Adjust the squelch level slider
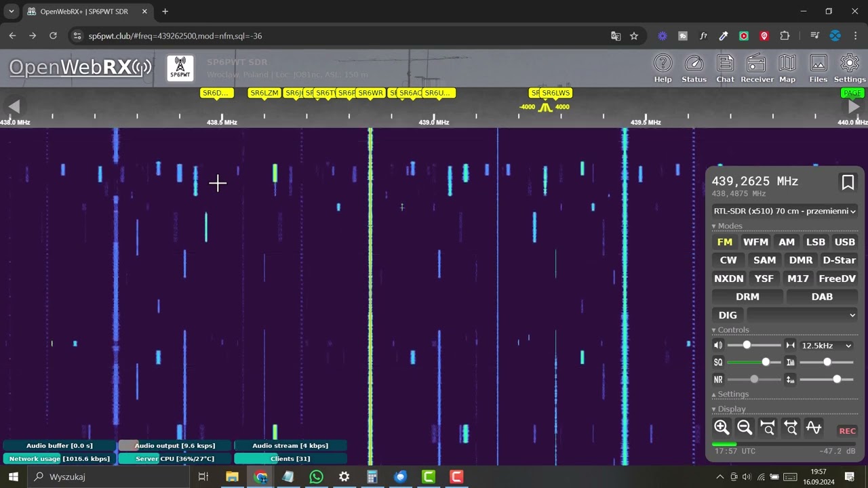The height and width of the screenshot is (488, 868). tap(754, 363)
